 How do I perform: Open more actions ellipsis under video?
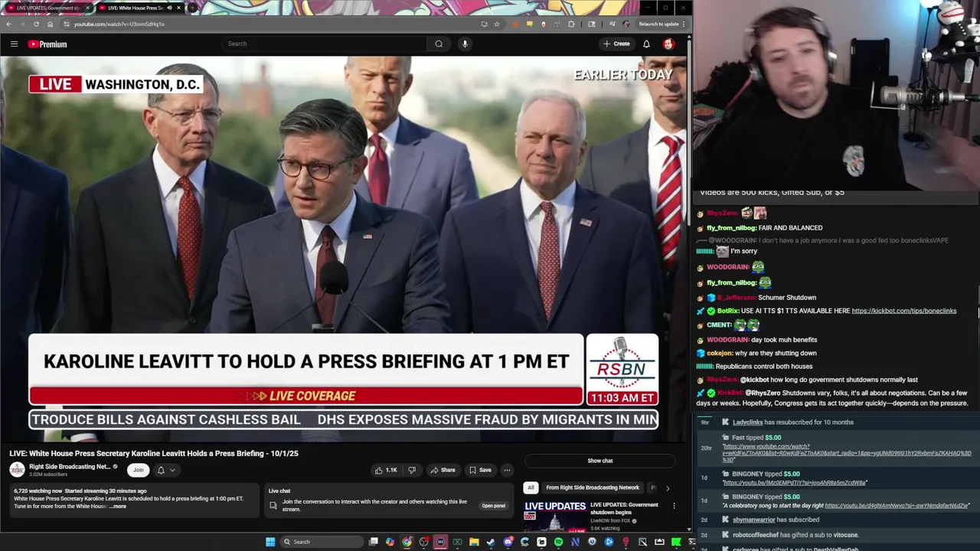click(507, 470)
